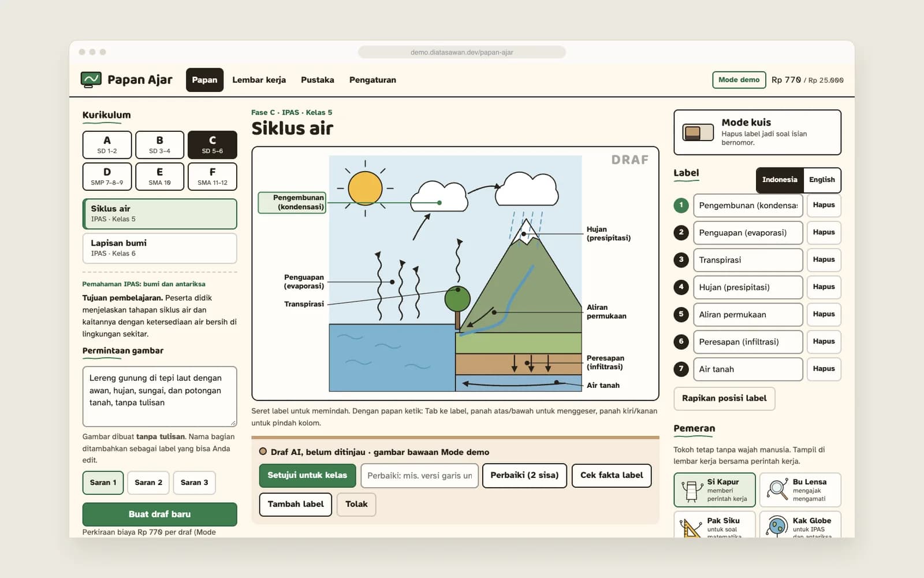Select curriculum phase E SMA 10
This screenshot has height=578, width=924.
click(x=159, y=176)
